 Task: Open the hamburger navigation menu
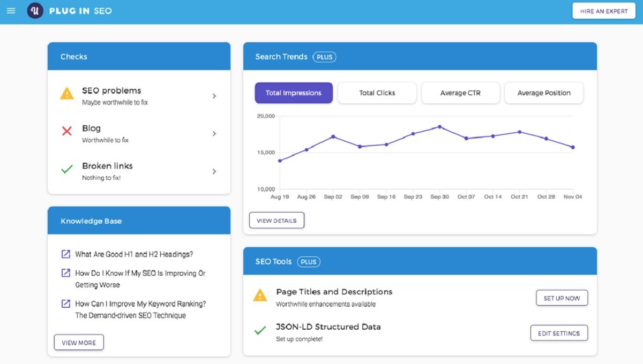(x=11, y=11)
